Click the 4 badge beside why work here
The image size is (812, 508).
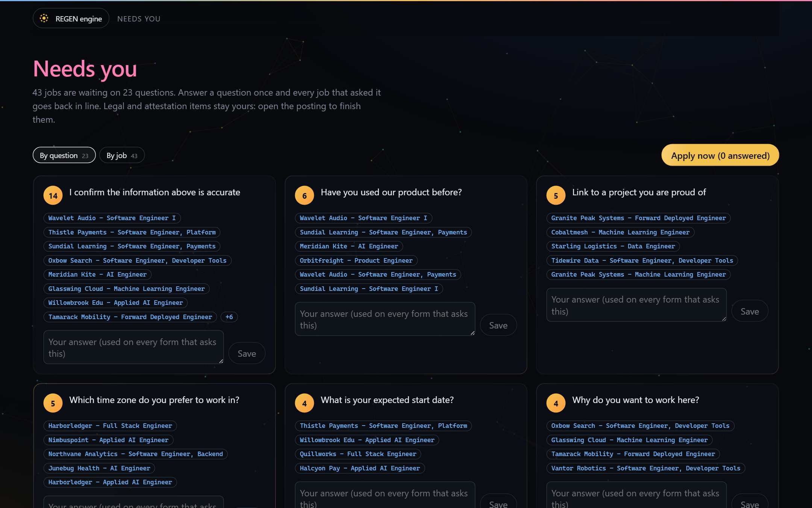coord(556,403)
